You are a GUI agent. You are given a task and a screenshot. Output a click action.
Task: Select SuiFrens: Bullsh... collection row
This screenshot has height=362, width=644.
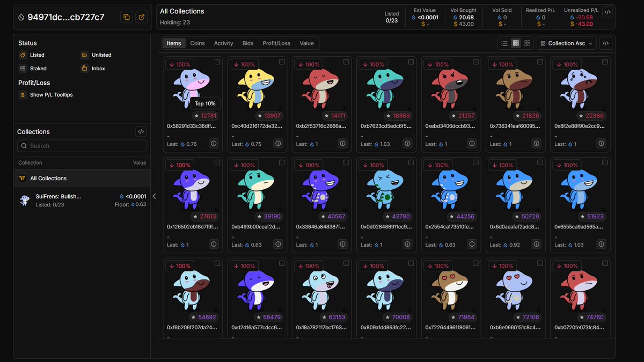(x=82, y=200)
